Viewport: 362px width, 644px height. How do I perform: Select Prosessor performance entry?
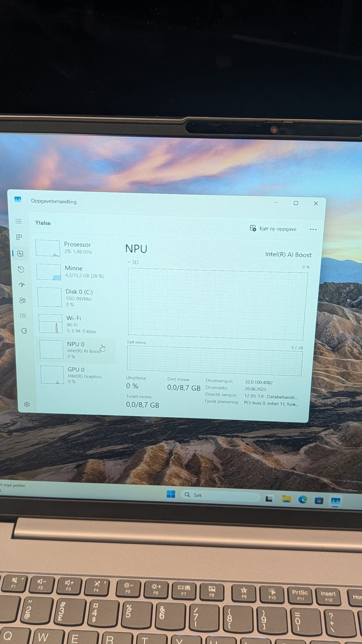[x=74, y=248]
